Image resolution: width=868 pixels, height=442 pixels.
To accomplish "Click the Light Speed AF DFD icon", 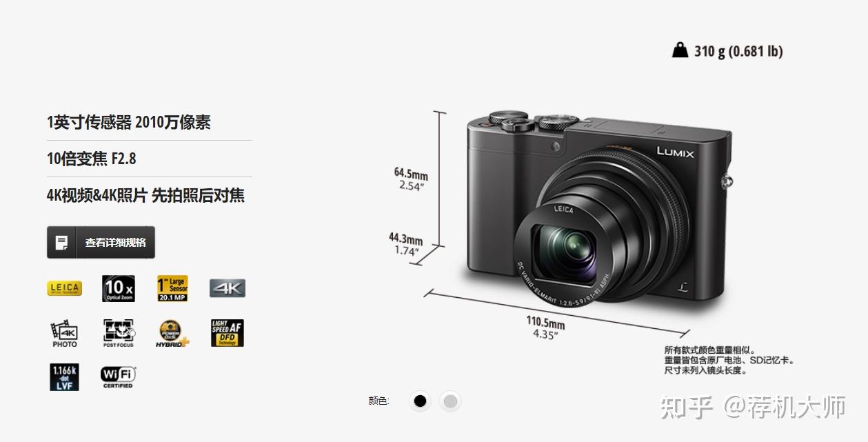I will click(228, 333).
